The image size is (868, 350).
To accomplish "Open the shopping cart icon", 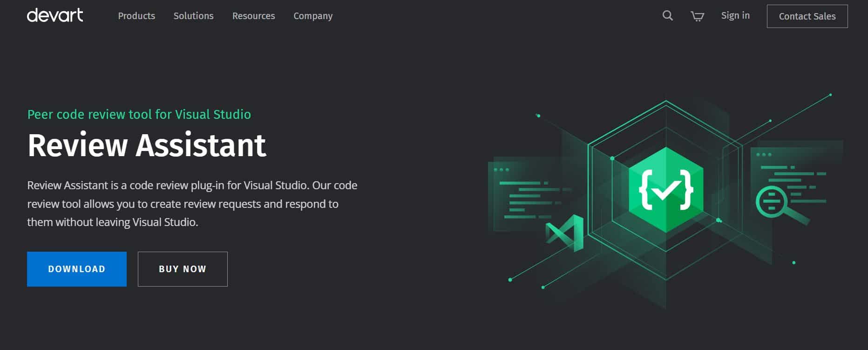I will (697, 16).
